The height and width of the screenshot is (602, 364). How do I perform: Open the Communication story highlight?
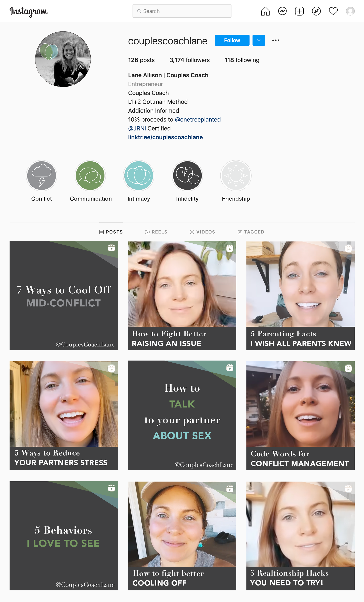[90, 176]
